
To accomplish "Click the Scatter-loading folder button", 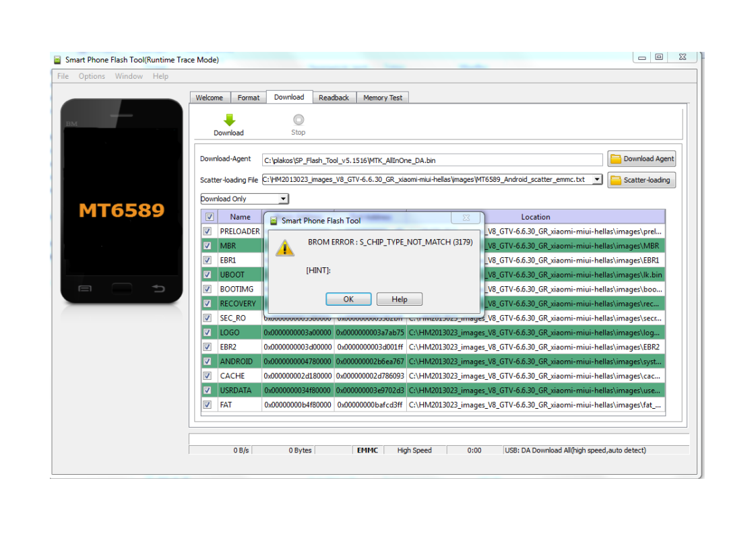I will 641,180.
